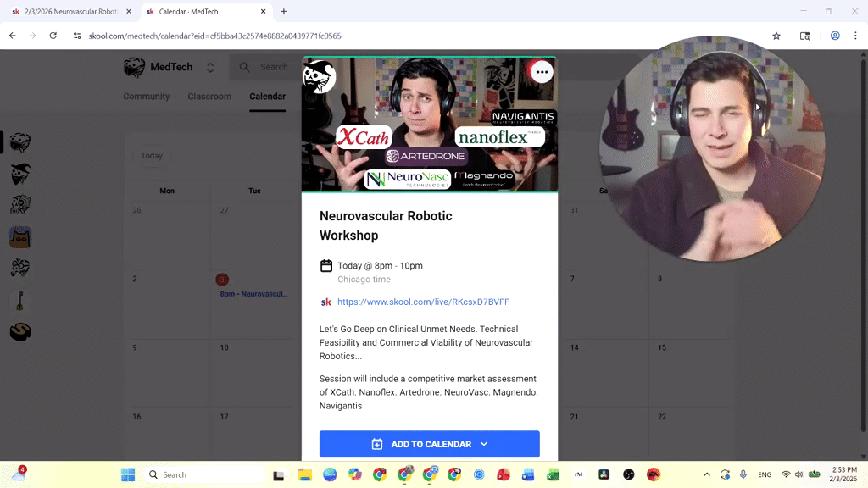Go back in browser history
The height and width of the screenshot is (488, 868).
pos(12,36)
